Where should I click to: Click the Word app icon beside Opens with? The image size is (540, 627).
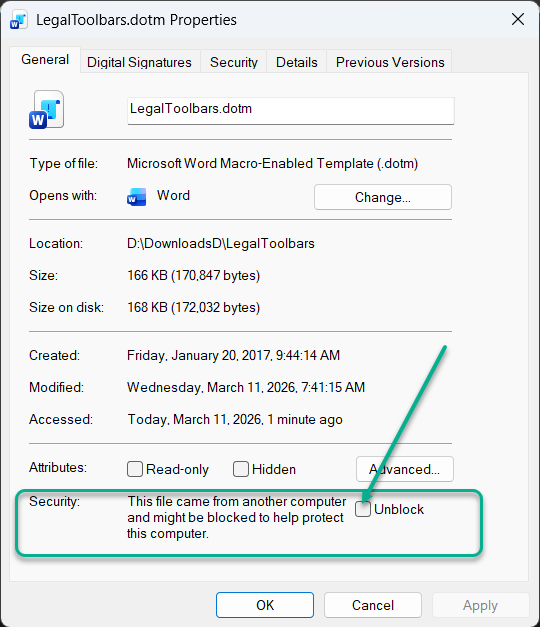point(136,197)
